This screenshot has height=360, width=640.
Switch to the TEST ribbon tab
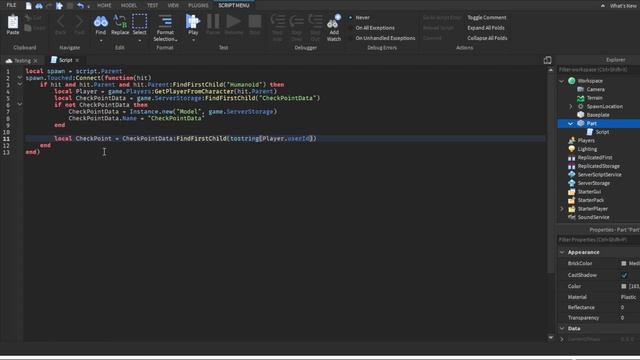pos(152,5)
